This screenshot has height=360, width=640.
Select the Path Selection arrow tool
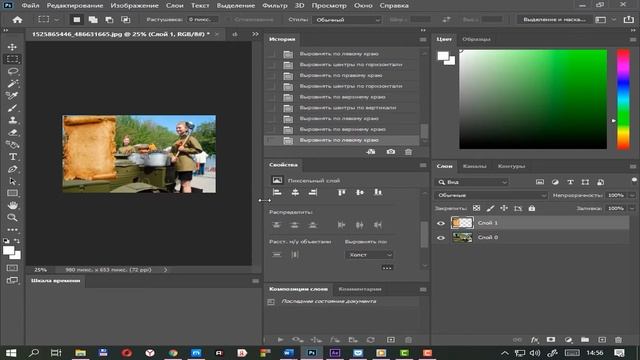[x=12, y=181]
